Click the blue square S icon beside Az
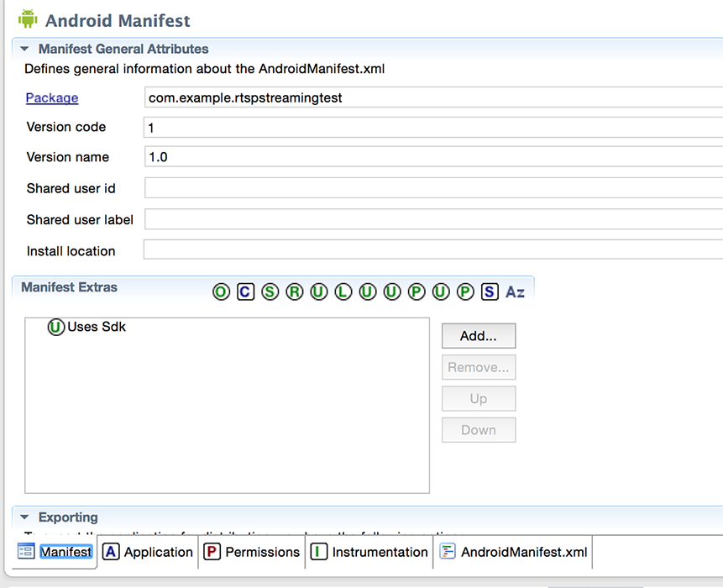This screenshot has width=723, height=588. [x=490, y=291]
